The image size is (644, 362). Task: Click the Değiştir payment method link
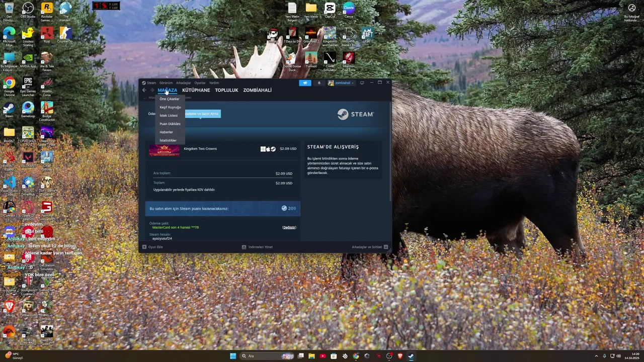tap(289, 227)
